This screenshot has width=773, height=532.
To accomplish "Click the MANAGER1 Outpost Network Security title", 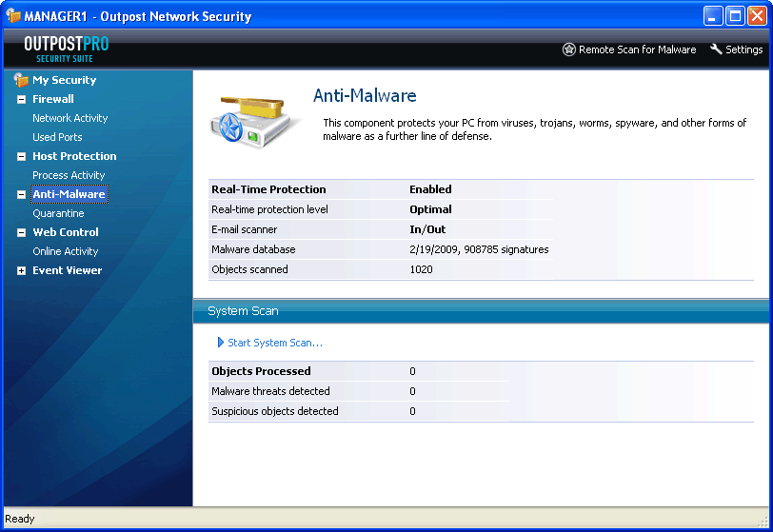I will (137, 16).
